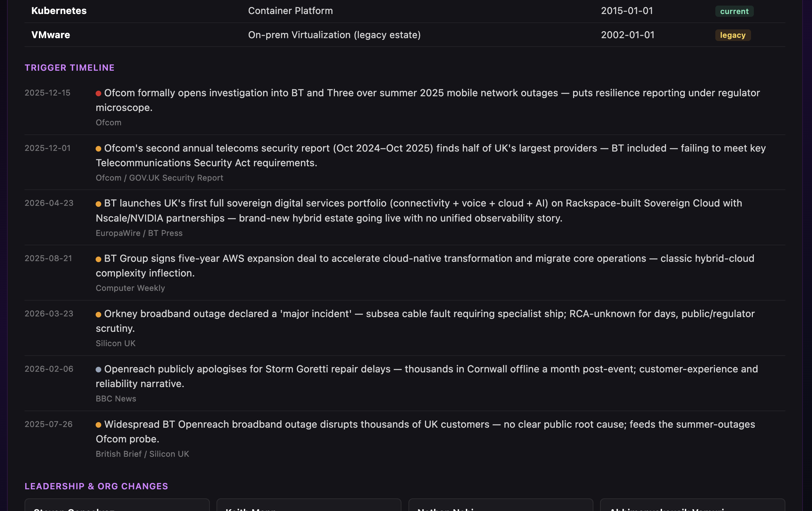Click the 2025-07-26 timeline date
Screen dimensions: 812x511
[x=48, y=424]
